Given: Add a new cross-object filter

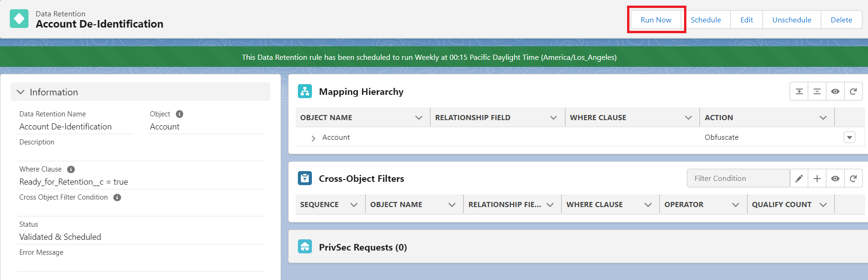Looking at the screenshot, I should pyautogui.click(x=817, y=179).
